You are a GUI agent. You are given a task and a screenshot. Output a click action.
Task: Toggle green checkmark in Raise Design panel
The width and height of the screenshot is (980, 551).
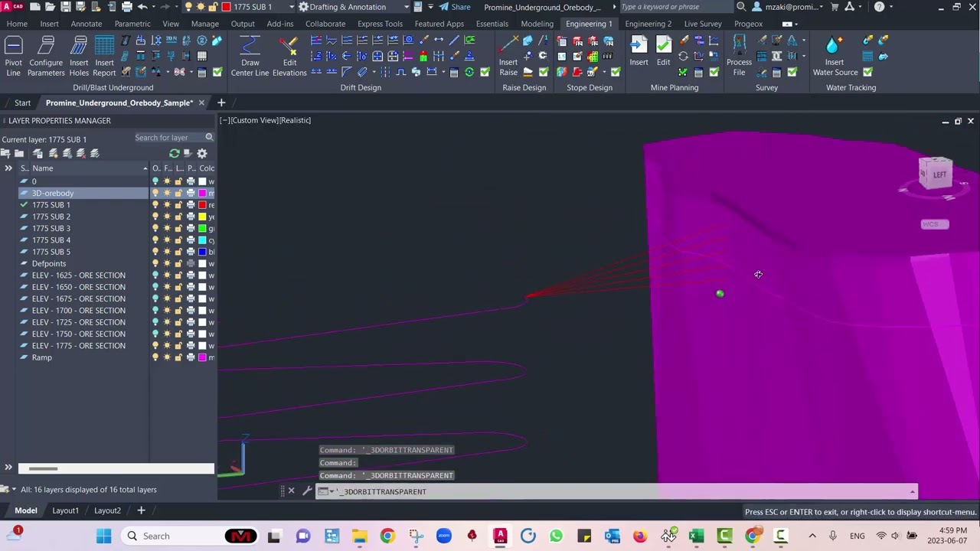point(544,72)
